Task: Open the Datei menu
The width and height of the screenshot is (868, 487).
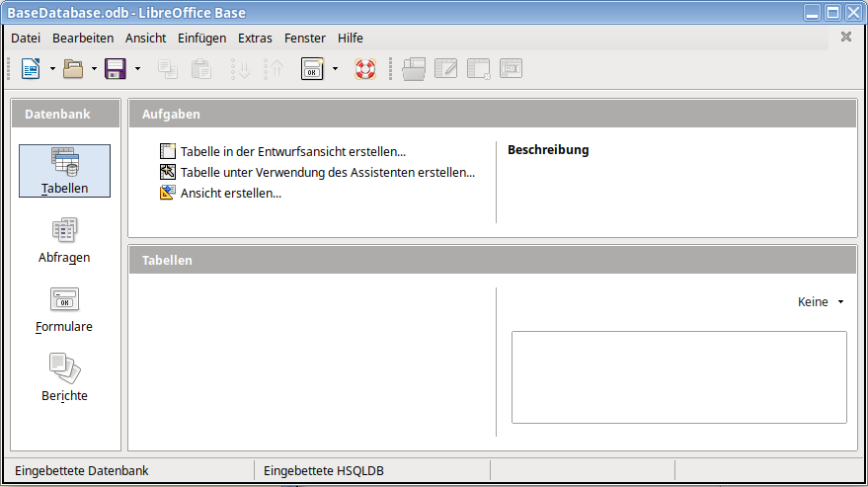Action: pos(26,38)
